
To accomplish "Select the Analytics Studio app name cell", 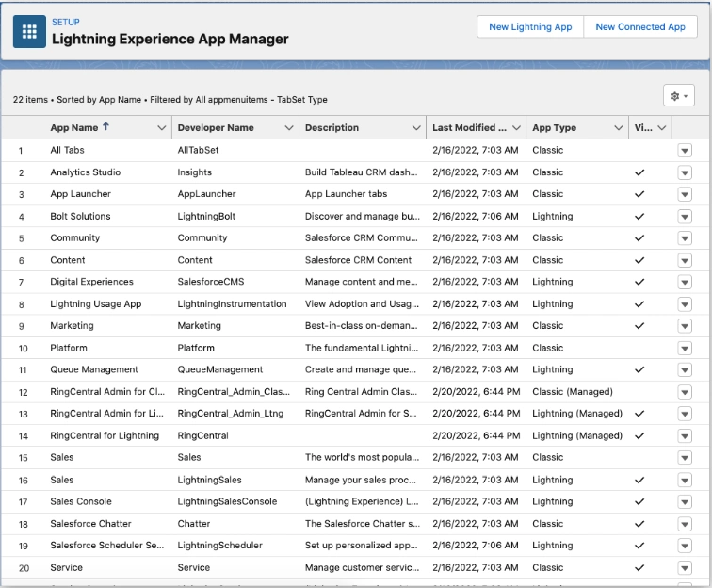I will 86,172.
